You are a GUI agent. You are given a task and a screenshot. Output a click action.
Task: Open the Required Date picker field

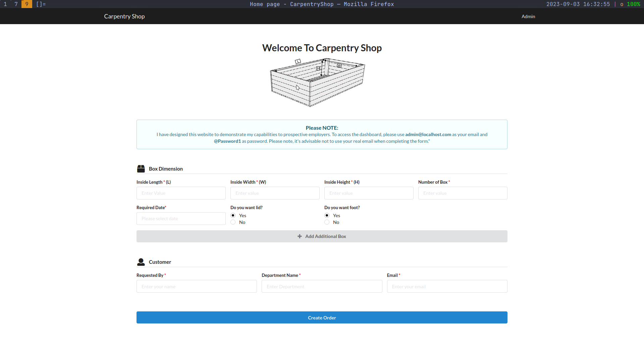click(x=181, y=219)
